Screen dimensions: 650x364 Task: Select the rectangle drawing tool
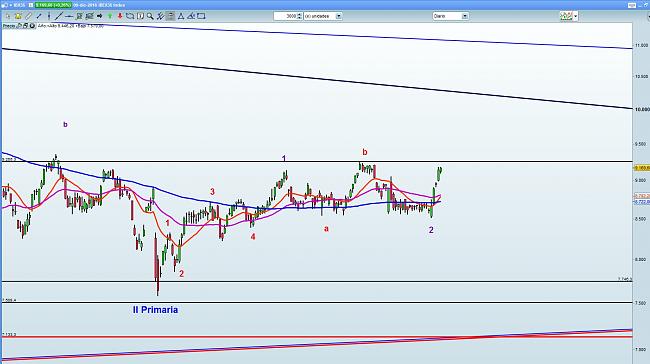(x=201, y=16)
